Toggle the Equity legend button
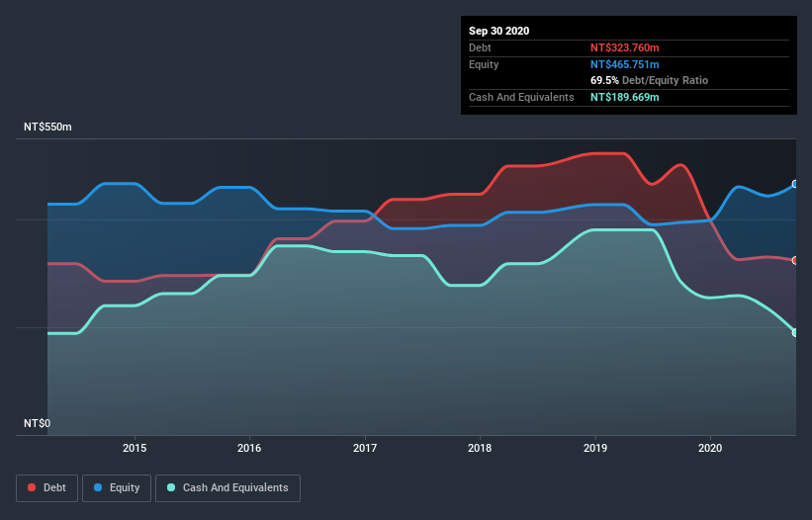Viewport: 812px width, 520px height. click(117, 488)
